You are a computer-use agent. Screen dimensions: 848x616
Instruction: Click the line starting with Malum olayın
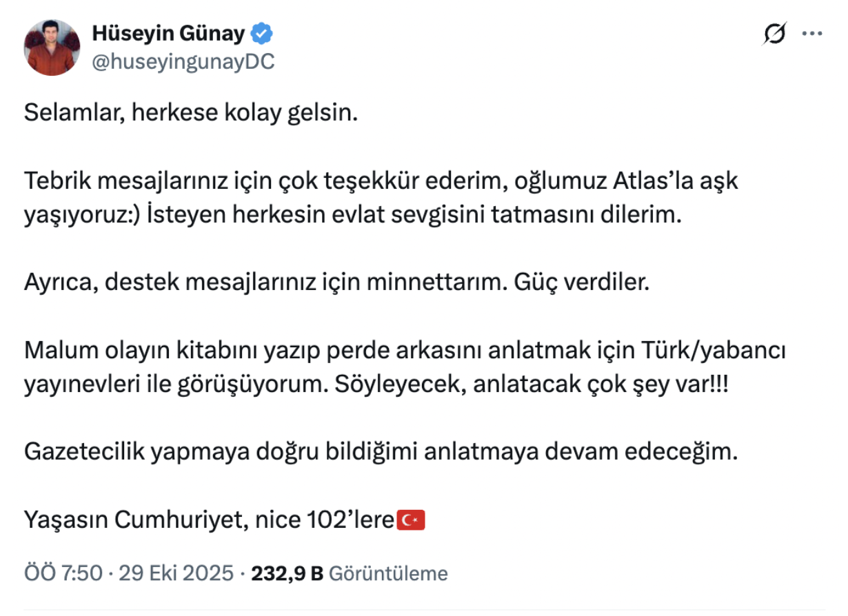(405, 351)
